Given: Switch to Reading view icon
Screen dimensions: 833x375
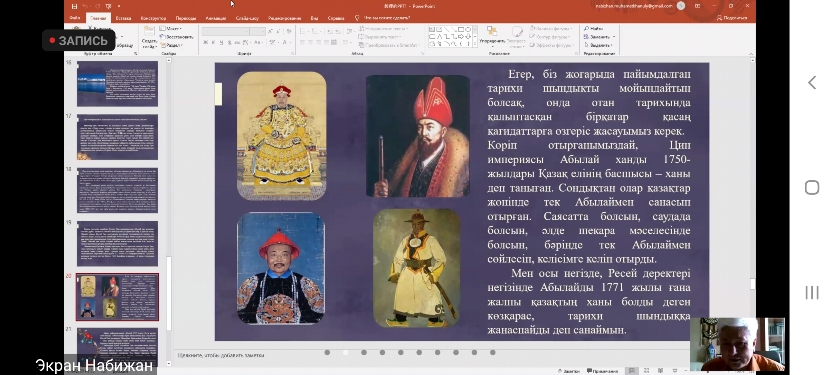Looking at the screenshot, I should click(660, 371).
